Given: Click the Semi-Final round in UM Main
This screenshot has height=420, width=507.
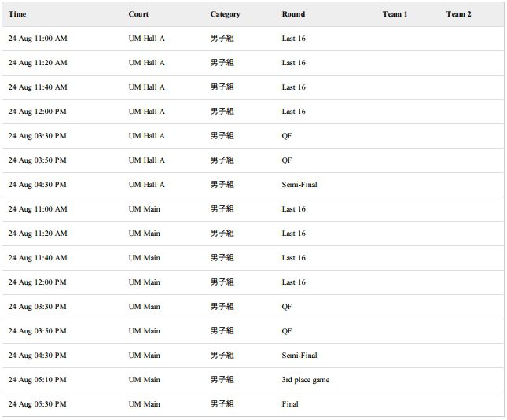Looking at the screenshot, I should [299, 356].
